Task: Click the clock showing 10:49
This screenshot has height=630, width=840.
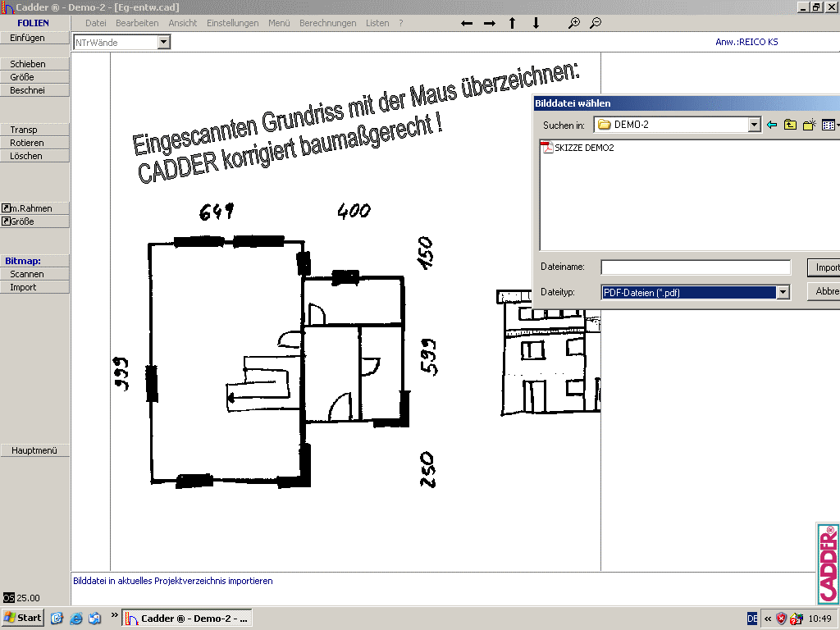Action: point(819,619)
